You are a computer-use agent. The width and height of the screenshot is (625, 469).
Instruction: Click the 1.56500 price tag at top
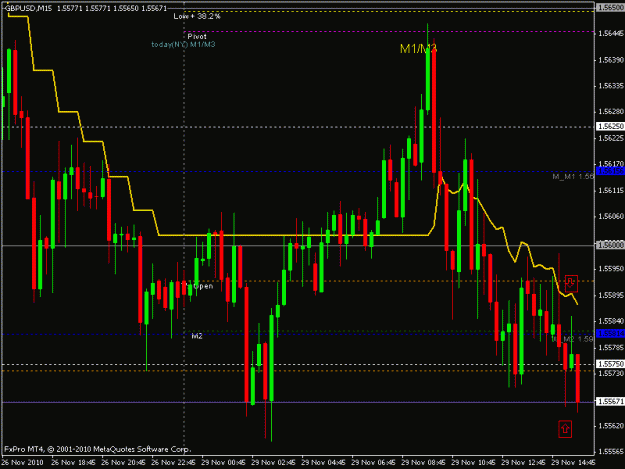610,7
